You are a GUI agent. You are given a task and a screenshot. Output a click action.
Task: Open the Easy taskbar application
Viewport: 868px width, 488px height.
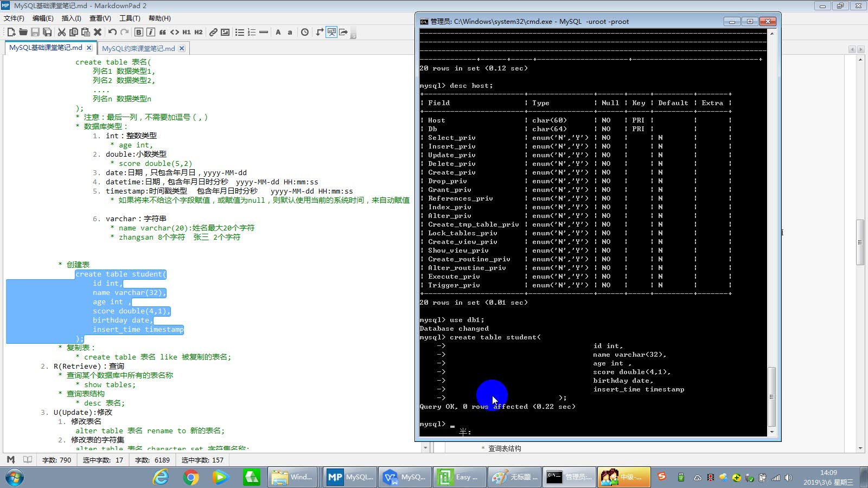tap(459, 477)
